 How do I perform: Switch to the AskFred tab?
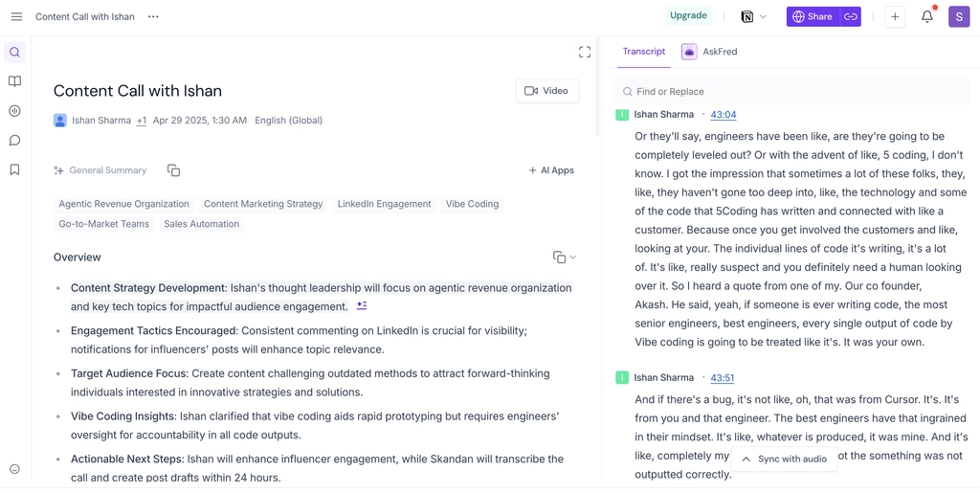point(709,52)
